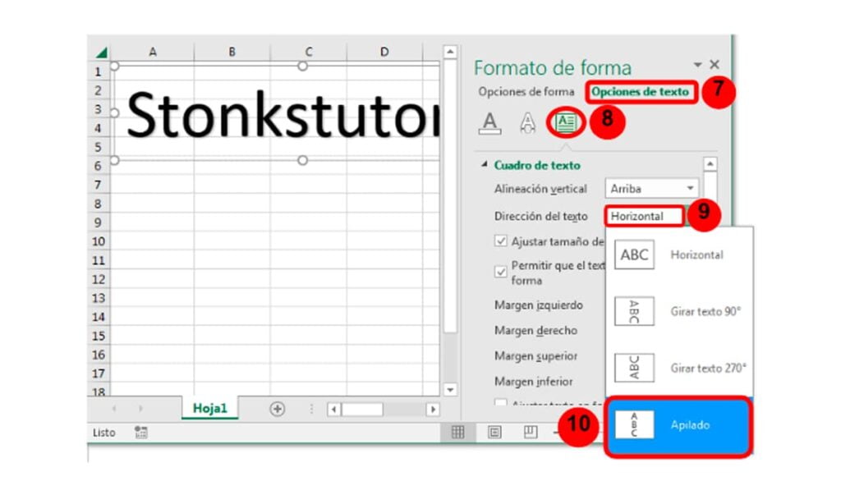Open the Textbox layout icon
This screenshot has height=504, width=841.
point(565,123)
